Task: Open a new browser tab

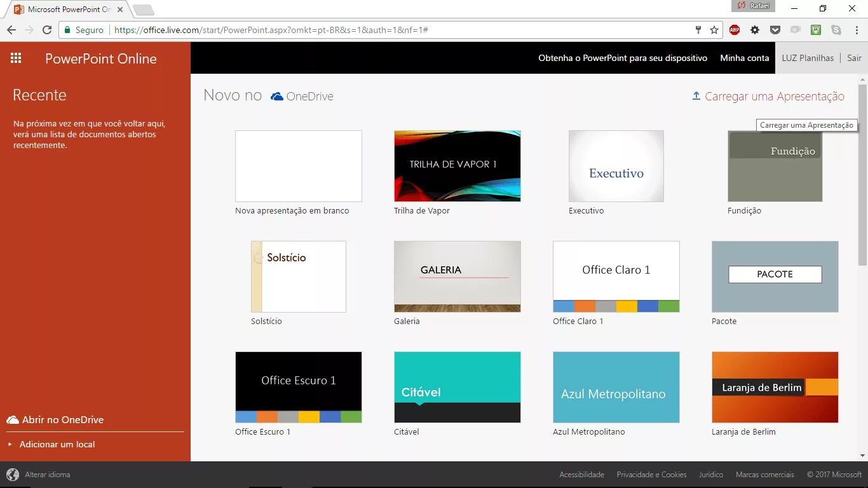Action: 144,10
